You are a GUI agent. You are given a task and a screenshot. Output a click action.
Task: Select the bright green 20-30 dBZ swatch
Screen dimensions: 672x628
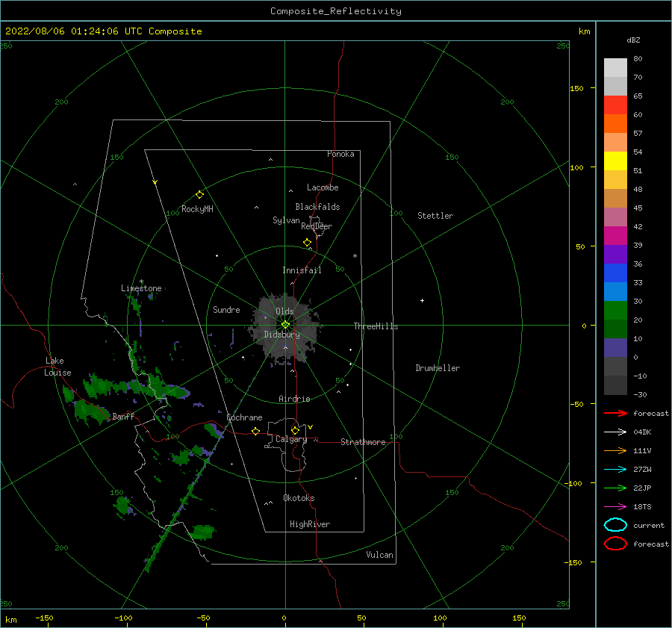[x=615, y=311]
